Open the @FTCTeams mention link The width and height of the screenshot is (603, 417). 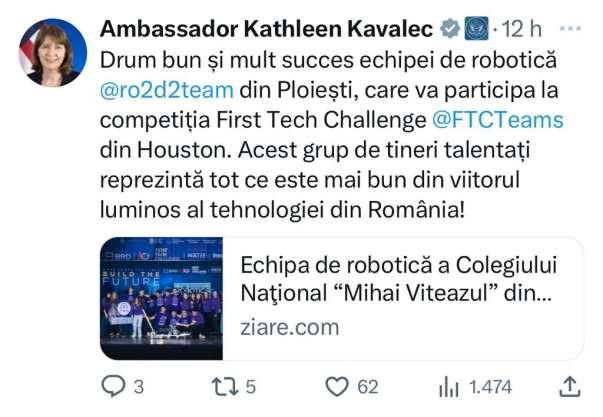[498, 120]
